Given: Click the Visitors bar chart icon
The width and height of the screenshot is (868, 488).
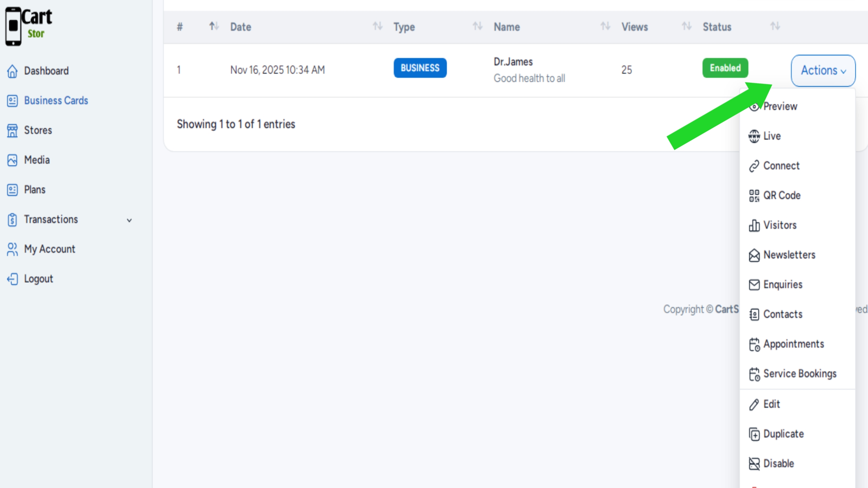Looking at the screenshot, I should [754, 225].
